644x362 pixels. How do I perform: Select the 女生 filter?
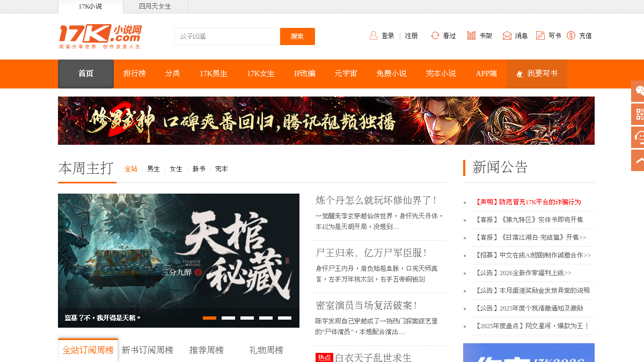pyautogui.click(x=176, y=169)
